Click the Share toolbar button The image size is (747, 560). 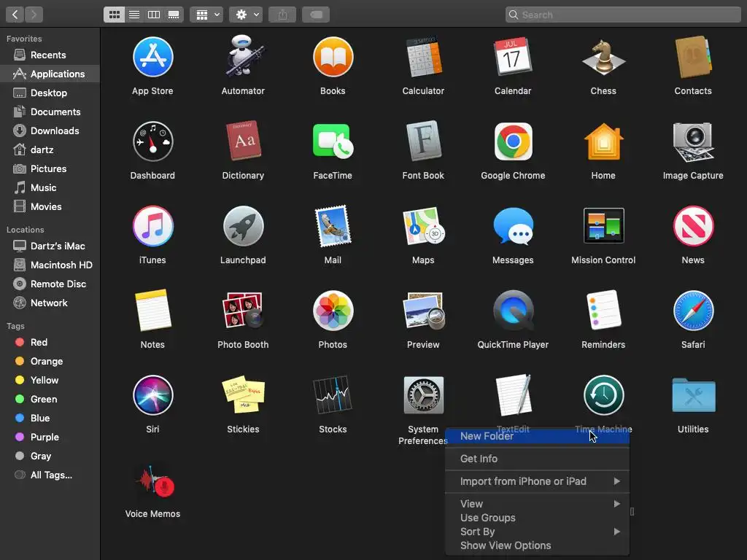(x=282, y=15)
